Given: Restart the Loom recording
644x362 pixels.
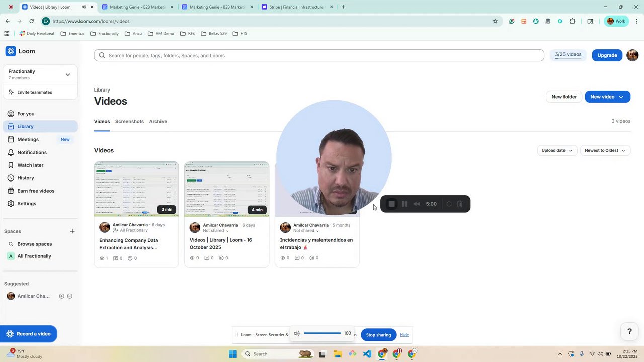Looking at the screenshot, I should (449, 204).
